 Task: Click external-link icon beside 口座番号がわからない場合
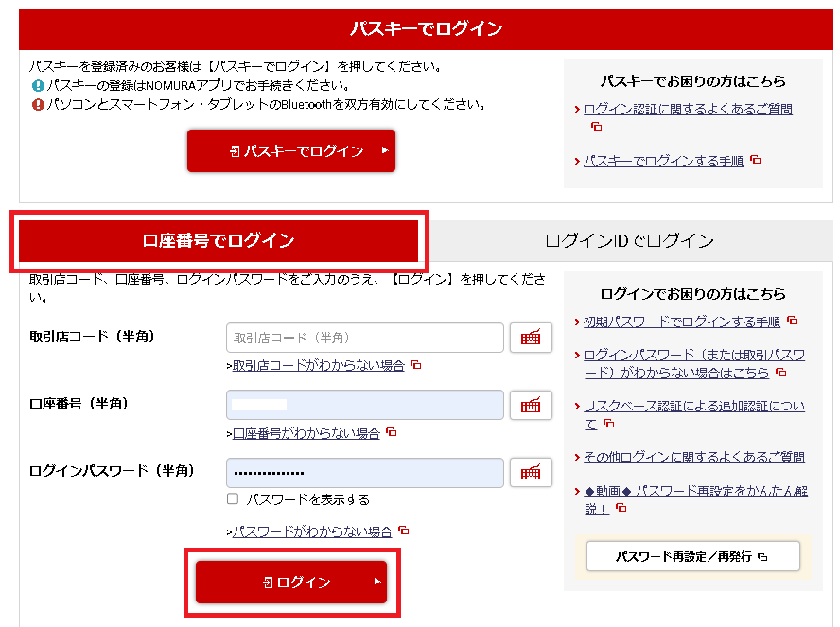click(x=391, y=433)
